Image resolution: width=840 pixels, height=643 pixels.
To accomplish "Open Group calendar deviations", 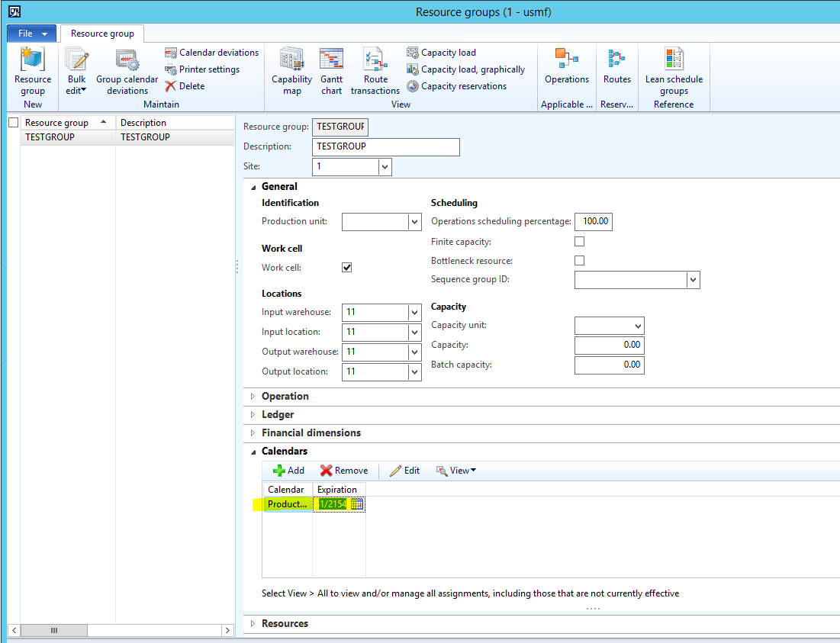I will point(127,70).
